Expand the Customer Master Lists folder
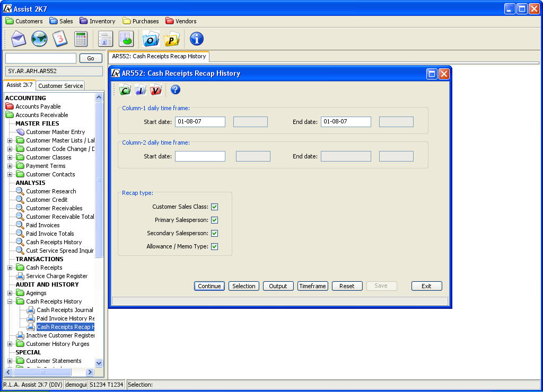The height and width of the screenshot is (392, 543). coord(10,140)
